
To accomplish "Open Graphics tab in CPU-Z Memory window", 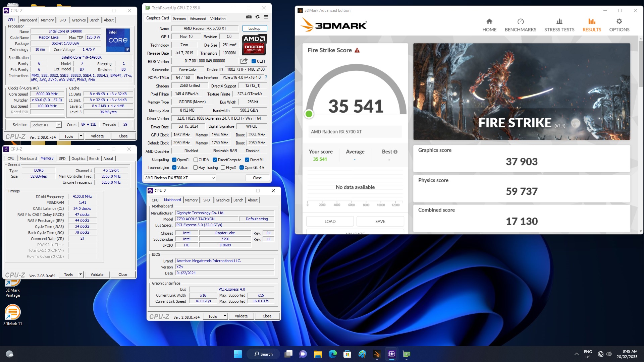I will pos(78,159).
